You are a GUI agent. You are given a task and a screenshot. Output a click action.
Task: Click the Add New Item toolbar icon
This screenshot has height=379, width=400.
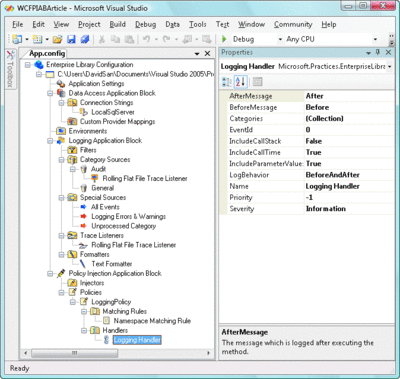point(37,39)
